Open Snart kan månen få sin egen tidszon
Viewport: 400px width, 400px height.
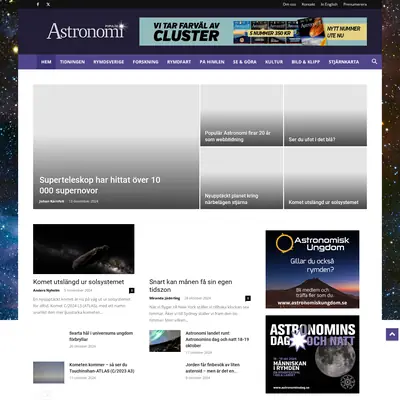click(x=191, y=286)
